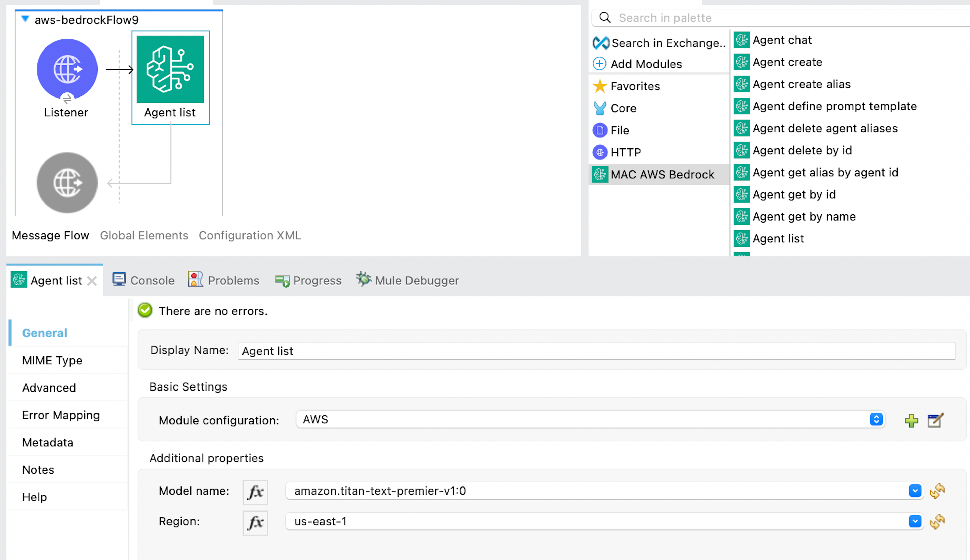Image resolution: width=970 pixels, height=560 pixels.
Task: Click the MAC AWS Bedrock category icon
Action: click(600, 175)
